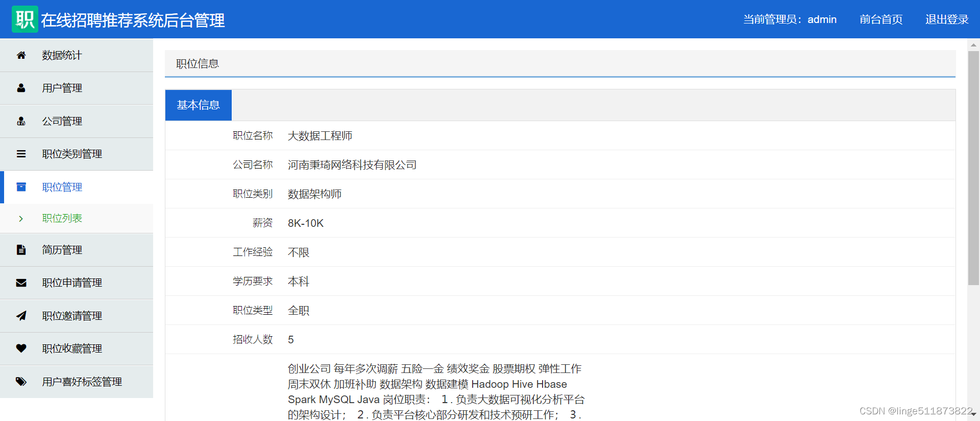Open 简历管理 in the sidebar
Image resolution: width=980 pixels, height=421 pixels.
(77, 250)
